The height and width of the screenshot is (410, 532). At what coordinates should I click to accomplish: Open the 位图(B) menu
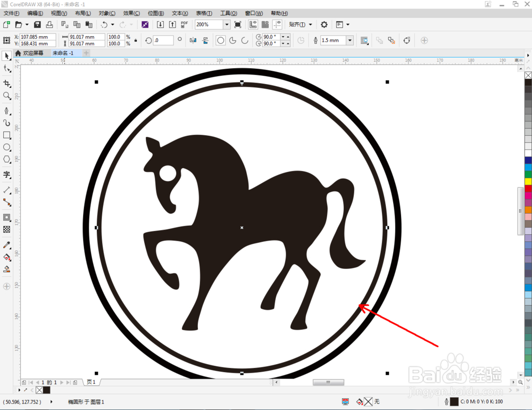click(156, 13)
